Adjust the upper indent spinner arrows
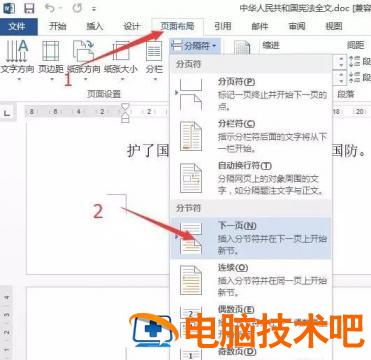Screen dimensions: 371x360 click(341, 62)
